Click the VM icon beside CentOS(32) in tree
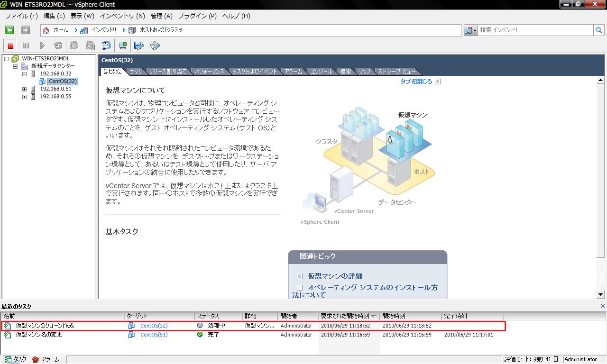 click(x=42, y=82)
